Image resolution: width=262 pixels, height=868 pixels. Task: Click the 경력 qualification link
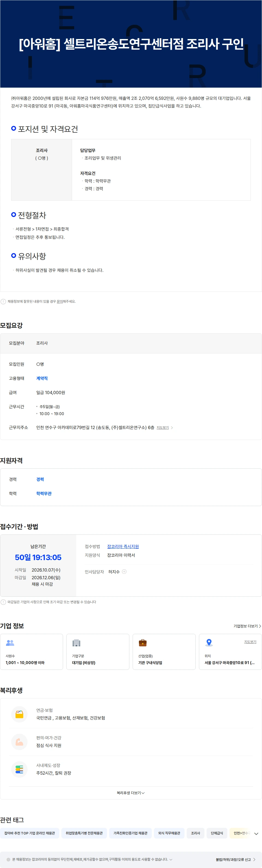pos(40,479)
